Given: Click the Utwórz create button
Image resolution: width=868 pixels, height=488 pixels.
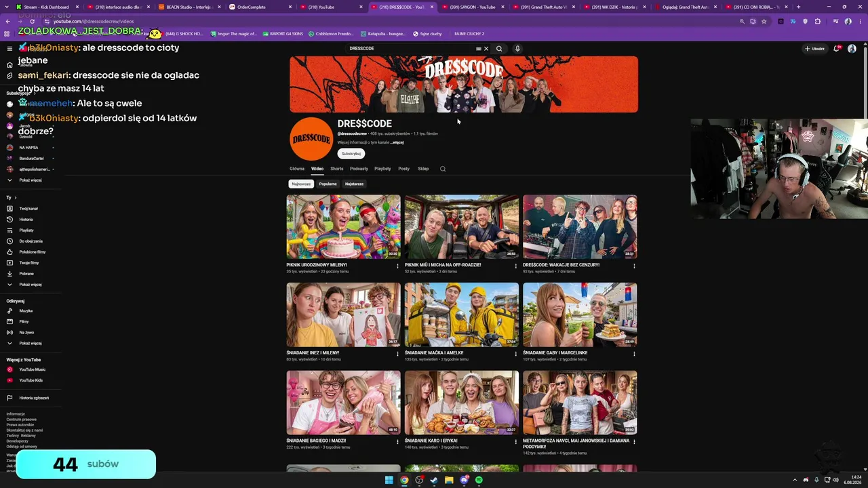Looking at the screenshot, I should [814, 49].
